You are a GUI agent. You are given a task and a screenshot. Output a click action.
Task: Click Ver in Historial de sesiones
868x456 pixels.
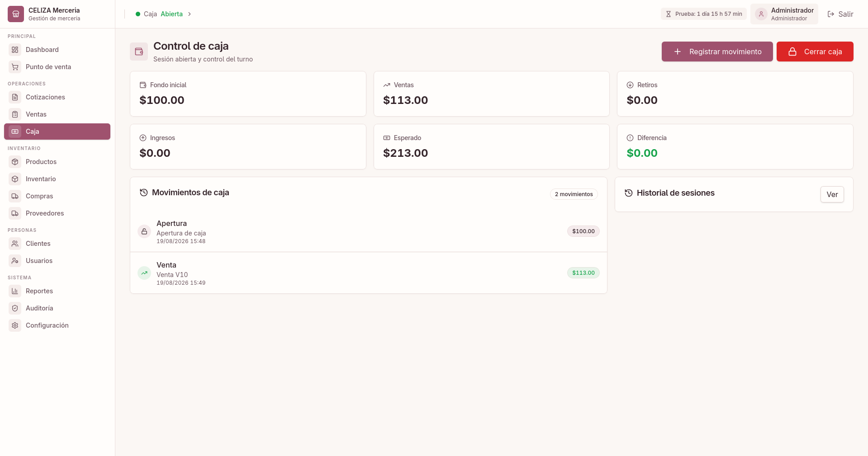click(x=832, y=194)
